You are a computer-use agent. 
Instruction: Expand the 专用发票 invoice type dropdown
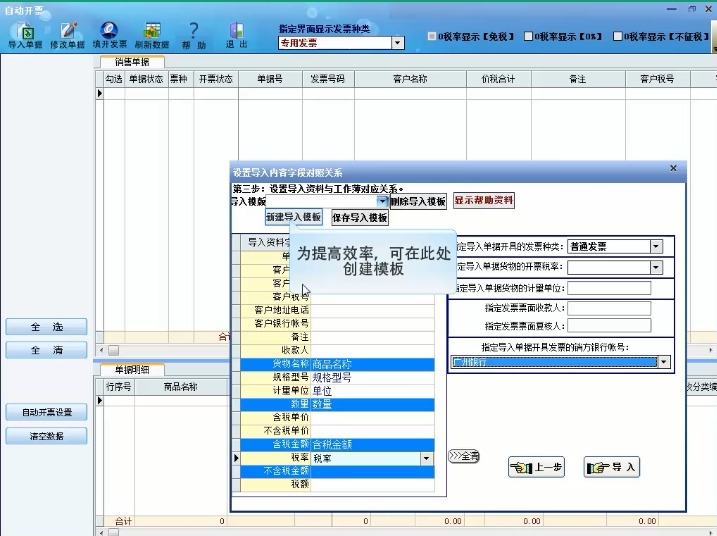pyautogui.click(x=397, y=43)
